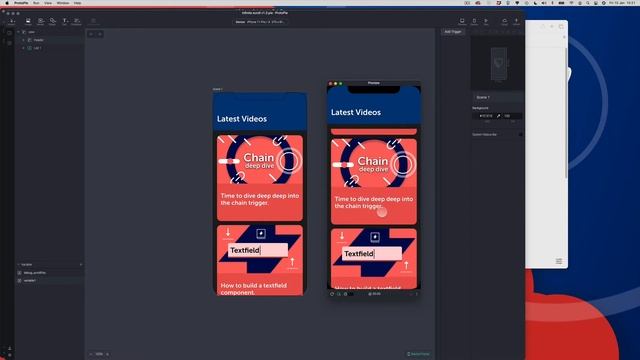Image resolution: width=640 pixels, height=360 pixels.
Task: Click the Textfield card in the Preview window
Action: coord(373,259)
